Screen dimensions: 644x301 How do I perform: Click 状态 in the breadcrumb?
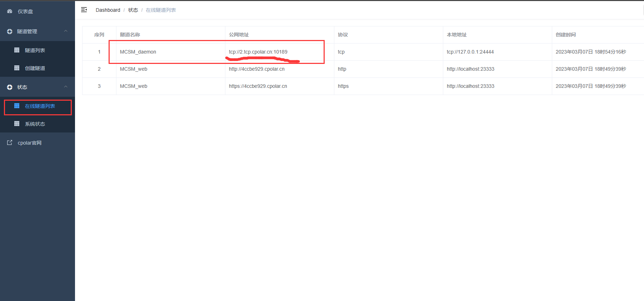133,10
